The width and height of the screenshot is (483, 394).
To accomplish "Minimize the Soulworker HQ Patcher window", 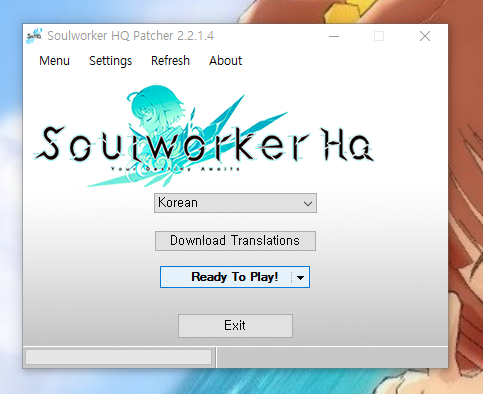I will [334, 36].
